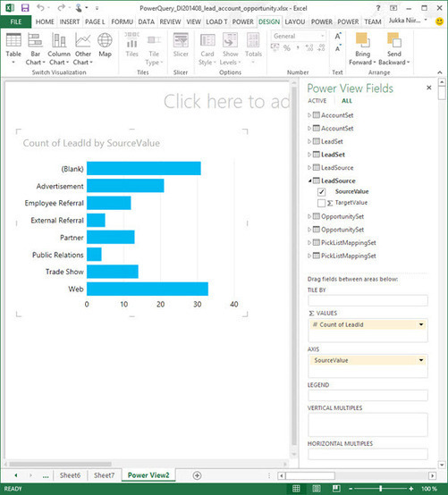Image resolution: width=448 pixels, height=495 pixels.
Task: Open Show Levels options
Action: pos(231,49)
